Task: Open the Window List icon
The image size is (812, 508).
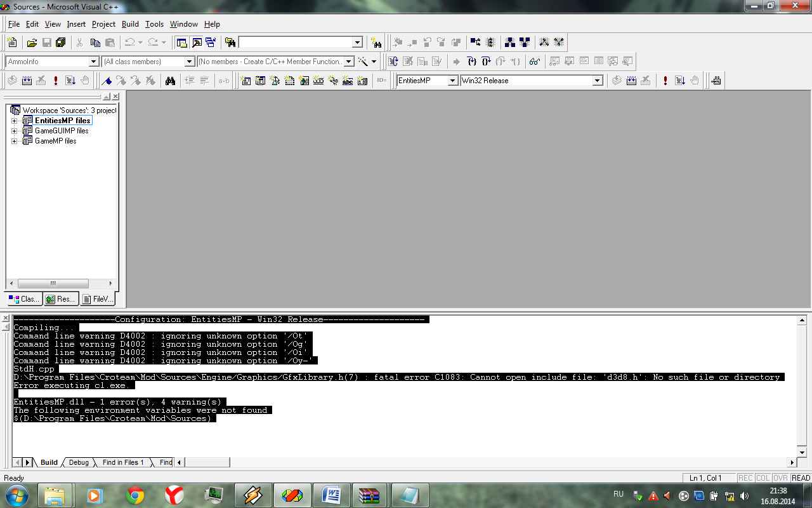Action: point(211,43)
